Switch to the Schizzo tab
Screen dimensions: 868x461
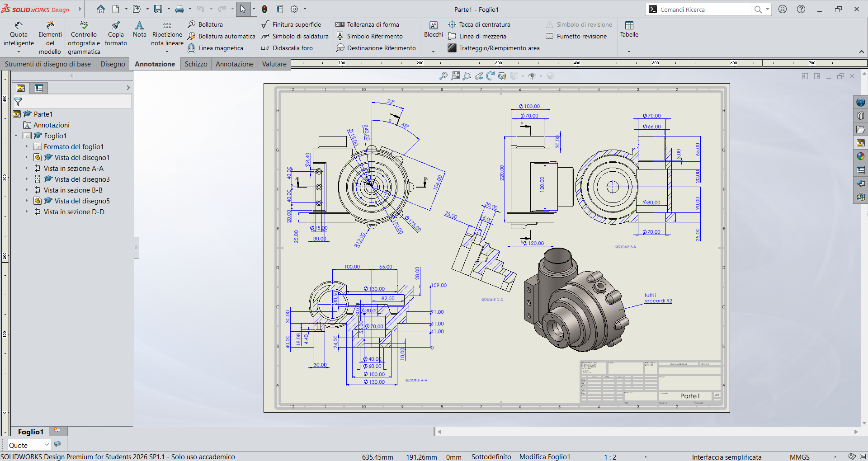pos(196,64)
